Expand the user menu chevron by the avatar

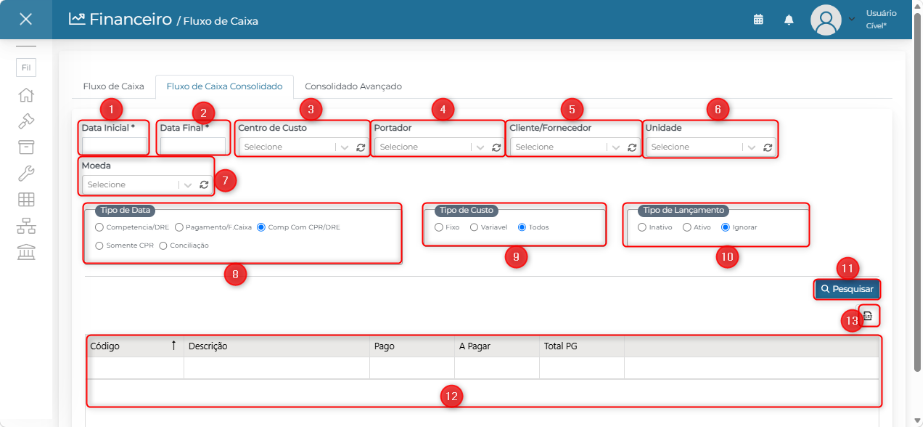pos(852,19)
